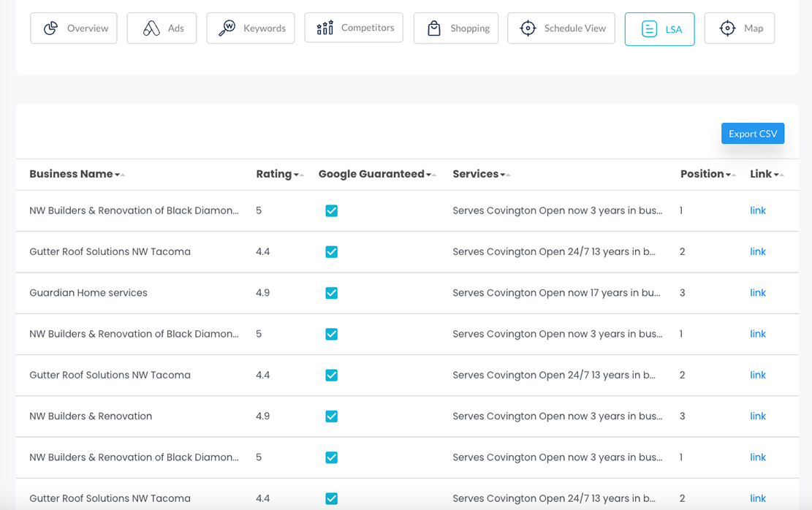Click the Services header text
The height and width of the screenshot is (510, 812).
[475, 174]
